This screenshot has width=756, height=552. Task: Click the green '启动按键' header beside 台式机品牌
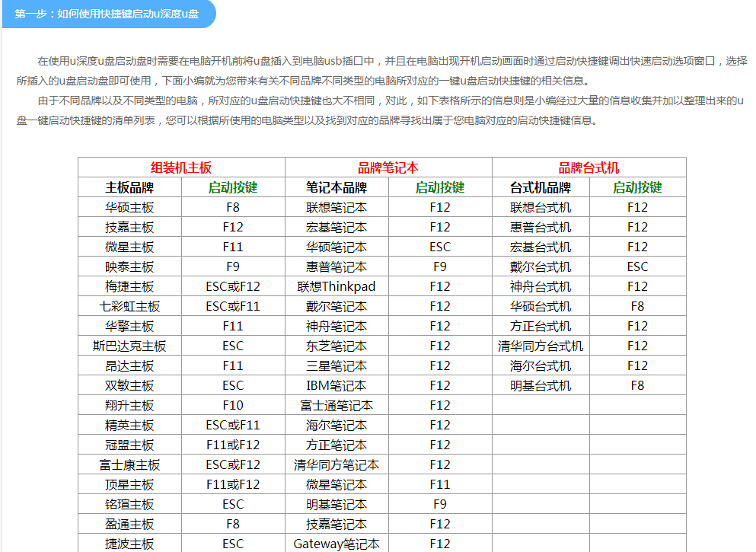click(637, 187)
